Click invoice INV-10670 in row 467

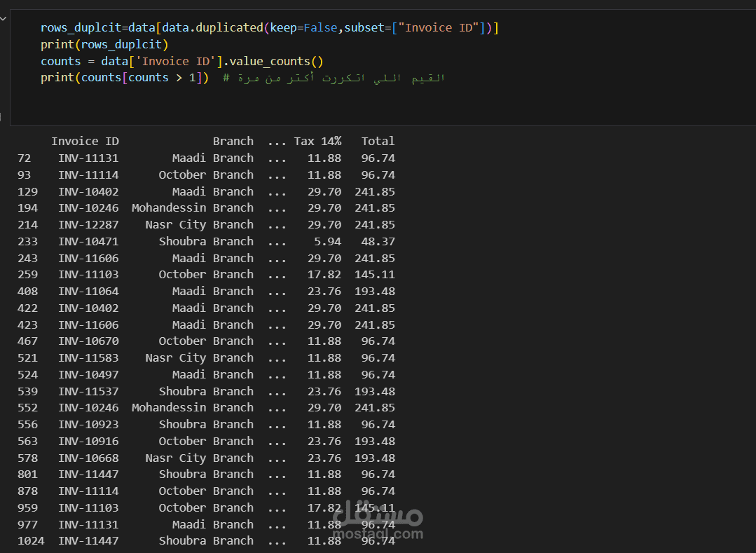click(88, 341)
